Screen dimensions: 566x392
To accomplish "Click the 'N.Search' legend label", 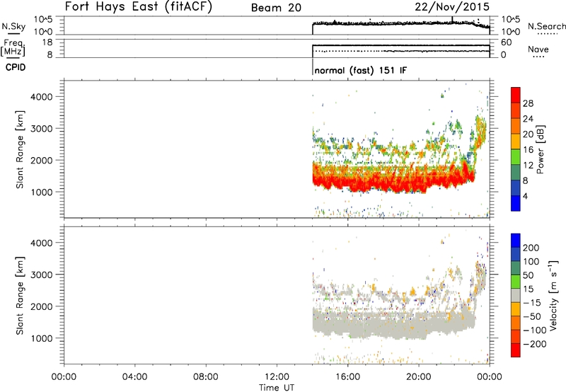I will (546, 26).
